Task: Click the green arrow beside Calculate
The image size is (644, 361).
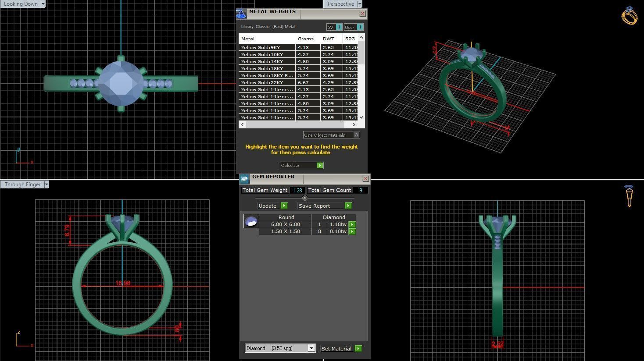Action: [320, 165]
